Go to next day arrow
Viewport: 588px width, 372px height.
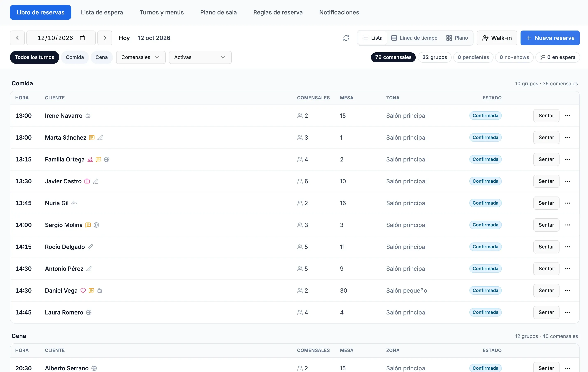pos(105,38)
